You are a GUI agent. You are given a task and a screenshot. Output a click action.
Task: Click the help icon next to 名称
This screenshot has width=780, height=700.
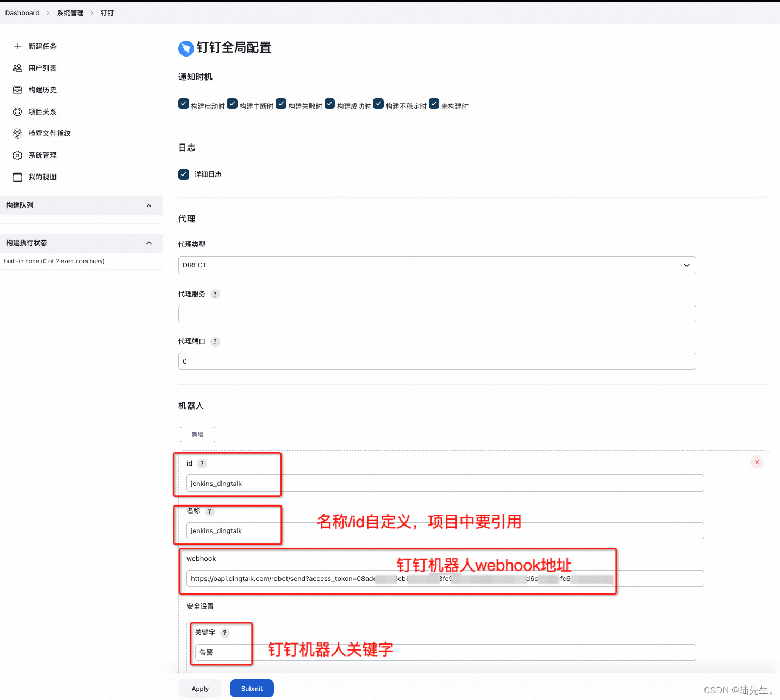click(210, 511)
